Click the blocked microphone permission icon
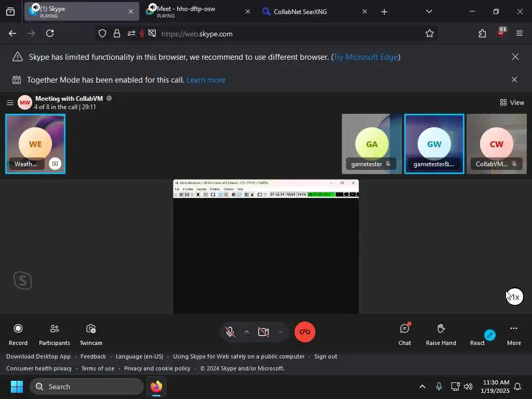Screen dimensions: 532x399 [142, 33]
